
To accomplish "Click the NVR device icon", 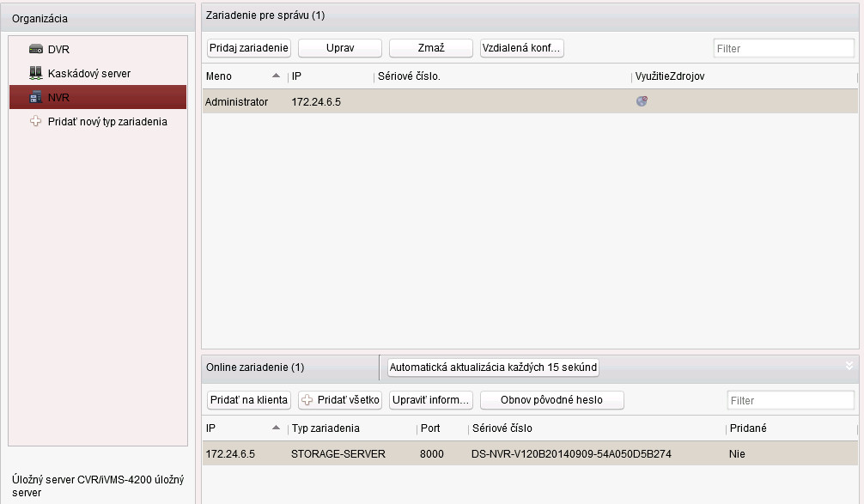I will tap(36, 97).
